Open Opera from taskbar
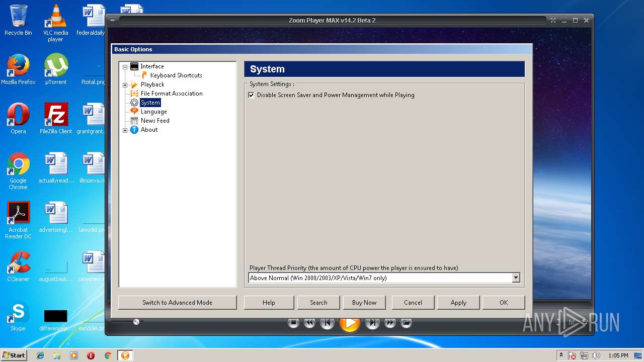This screenshot has height=362, width=644. coord(91,355)
